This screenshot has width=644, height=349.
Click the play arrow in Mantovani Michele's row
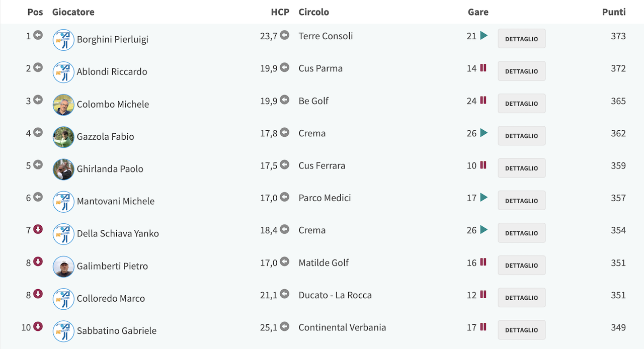(x=484, y=198)
